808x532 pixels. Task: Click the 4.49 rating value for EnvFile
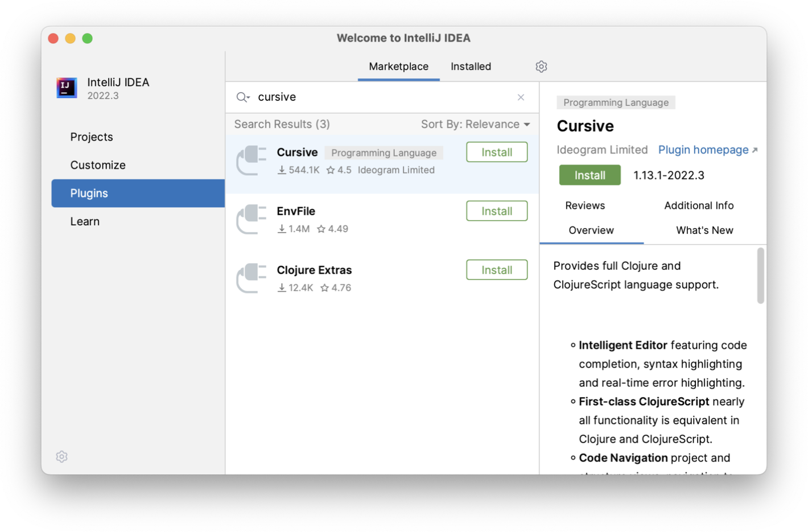[x=338, y=229]
